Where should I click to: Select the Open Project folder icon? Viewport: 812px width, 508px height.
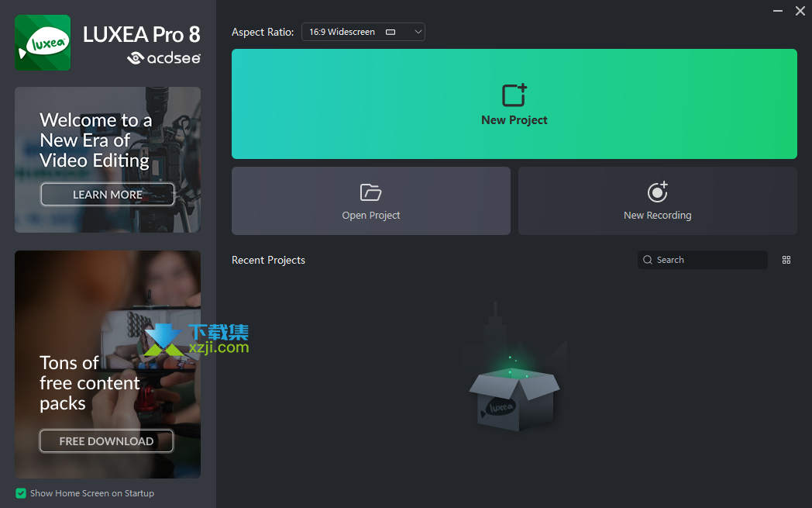coord(370,192)
